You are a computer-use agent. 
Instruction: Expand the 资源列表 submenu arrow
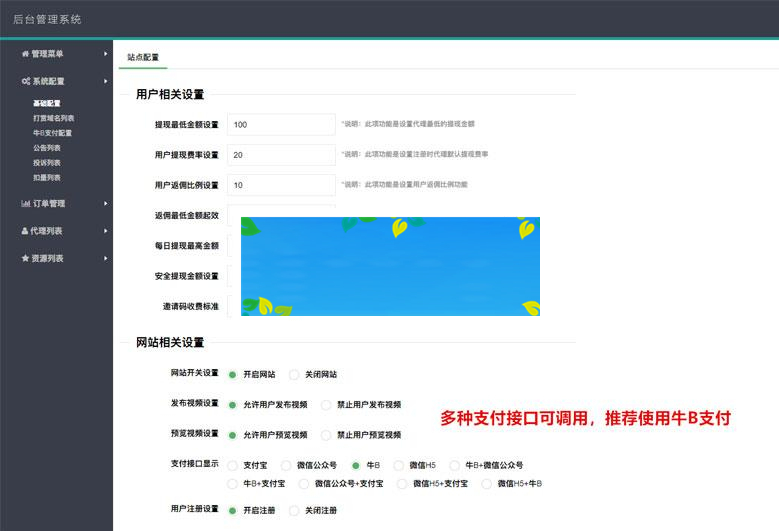pyautogui.click(x=105, y=258)
